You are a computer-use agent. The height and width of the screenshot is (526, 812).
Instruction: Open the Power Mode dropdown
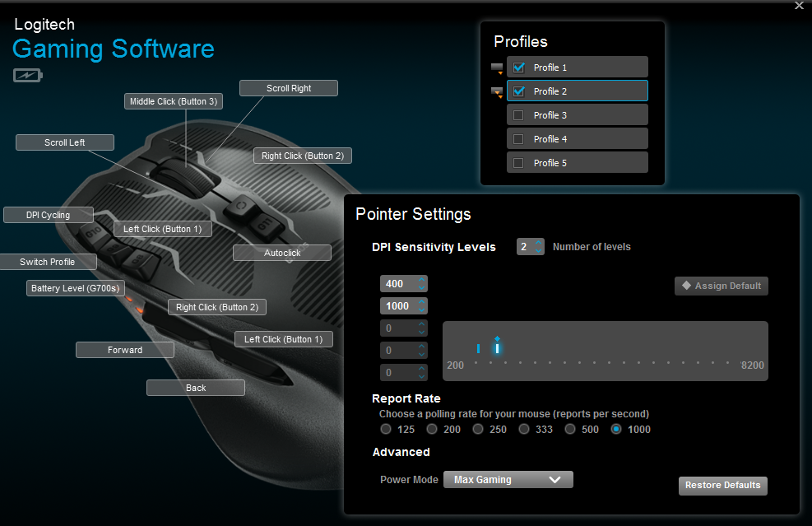click(x=508, y=479)
